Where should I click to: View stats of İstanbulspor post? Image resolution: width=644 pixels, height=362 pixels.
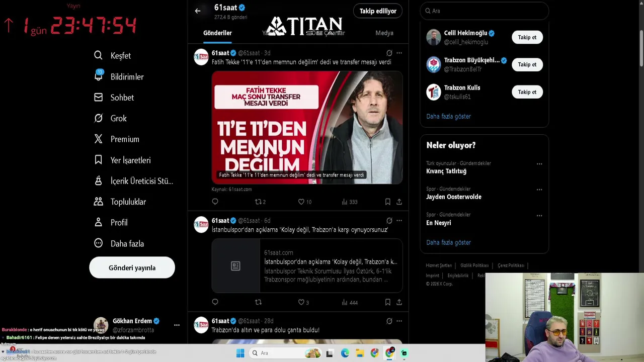(349, 302)
